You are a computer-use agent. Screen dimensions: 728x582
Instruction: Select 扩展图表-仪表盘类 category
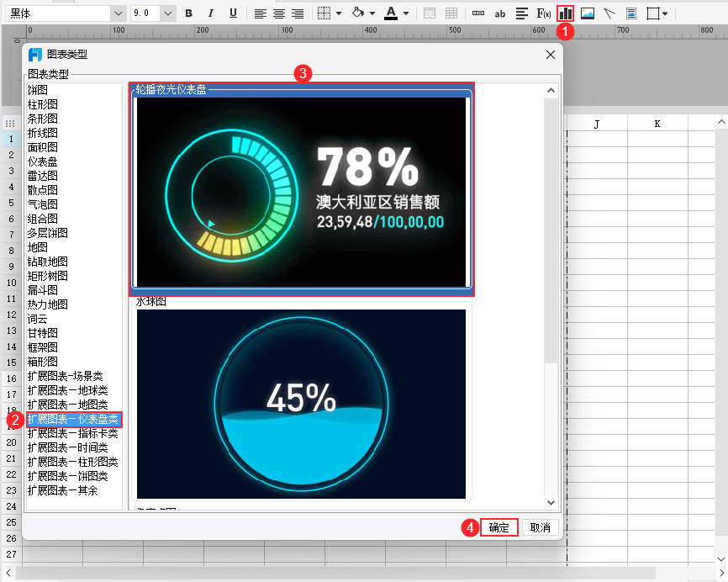point(73,420)
